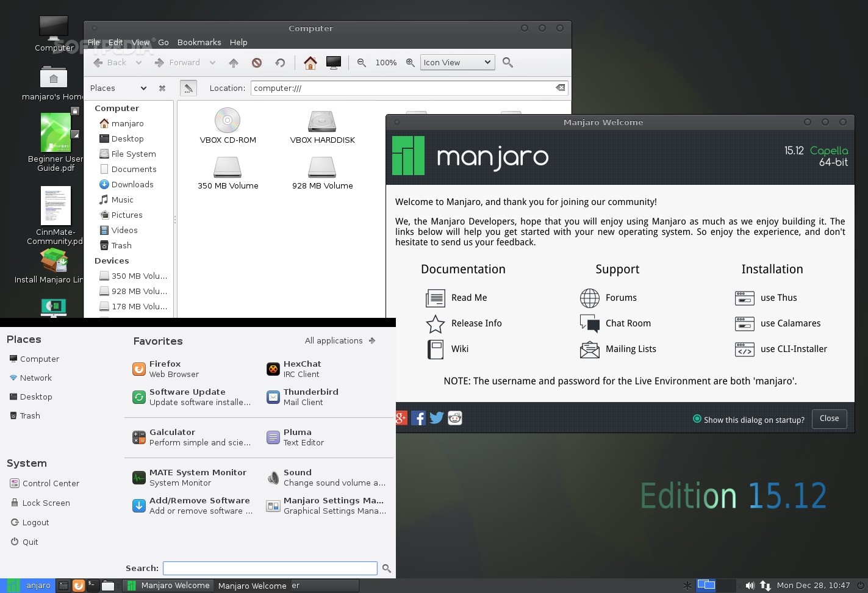Click the taskbar clock Mon Dec 28
The width and height of the screenshot is (868, 593).
(813, 586)
